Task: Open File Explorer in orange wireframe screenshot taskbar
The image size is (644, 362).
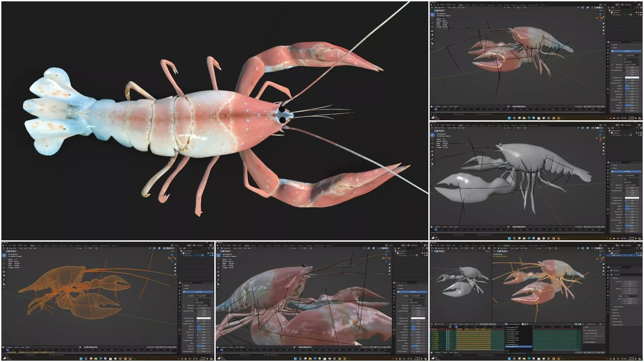Action: tap(96, 359)
